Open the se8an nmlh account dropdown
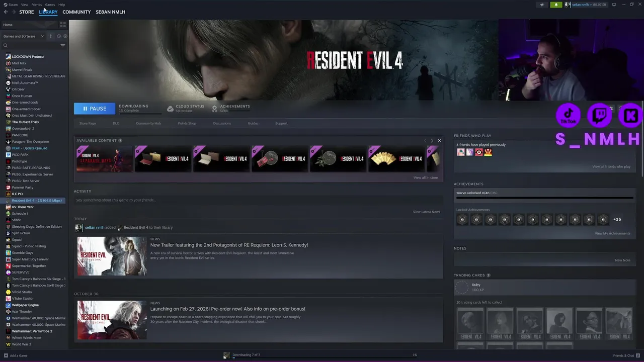The image size is (644, 362). (587, 5)
